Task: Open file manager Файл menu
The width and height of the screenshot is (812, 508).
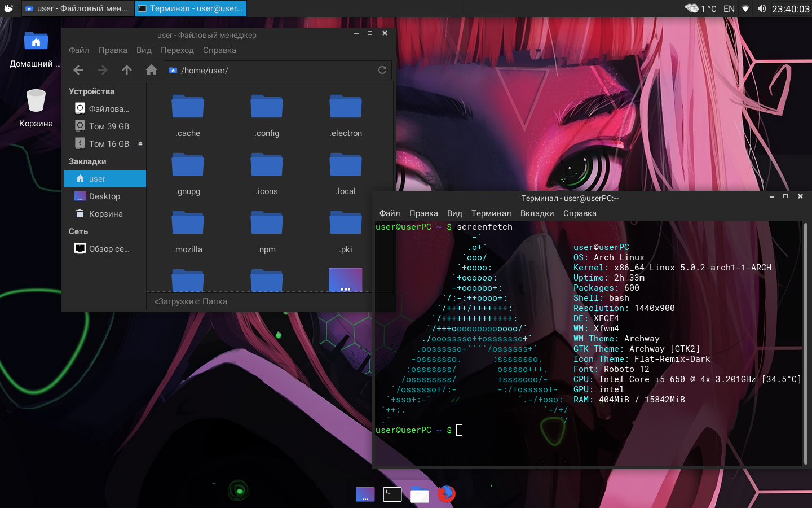Action: (79, 50)
